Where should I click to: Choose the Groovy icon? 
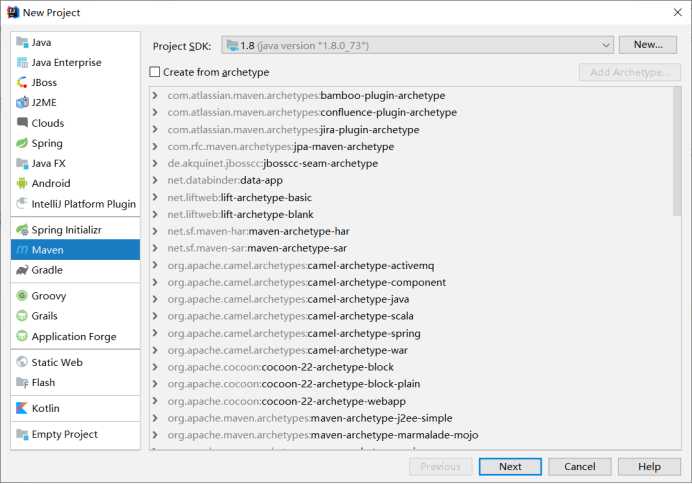click(22, 296)
